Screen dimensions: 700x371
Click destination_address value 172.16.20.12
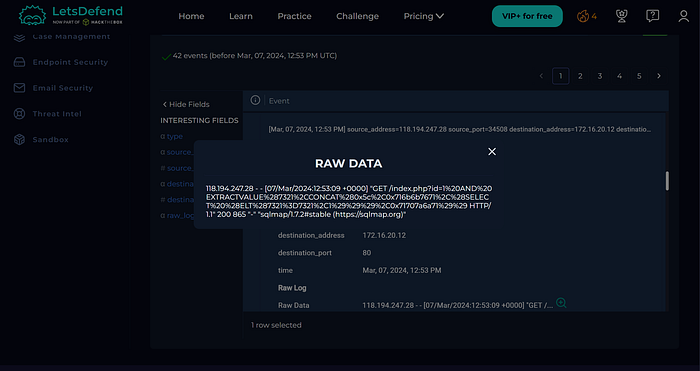[384, 235]
